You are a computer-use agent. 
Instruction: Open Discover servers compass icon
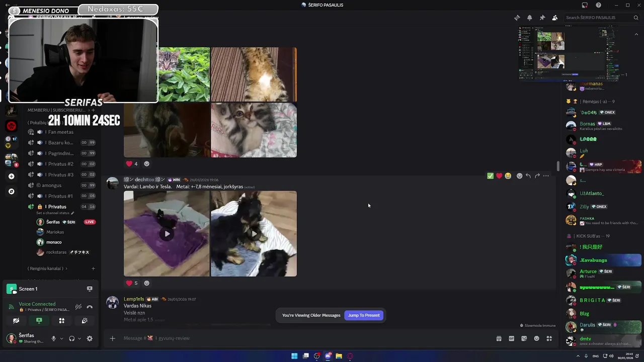tap(11, 191)
